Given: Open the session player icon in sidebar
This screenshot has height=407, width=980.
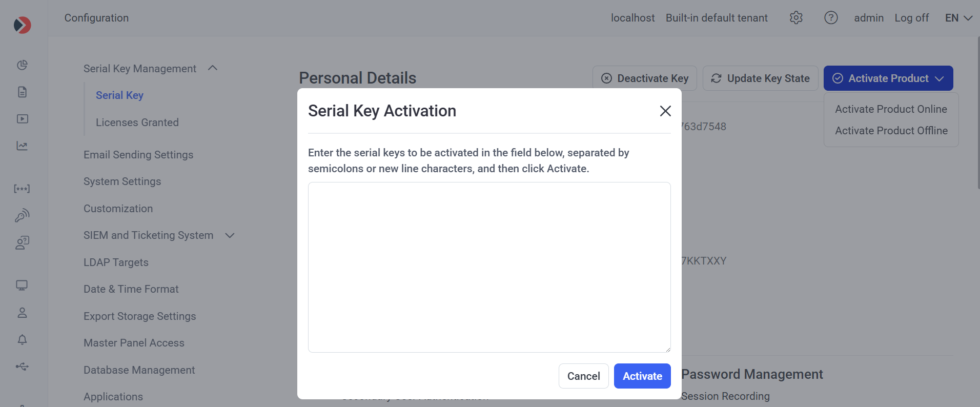Looking at the screenshot, I should coord(22,119).
